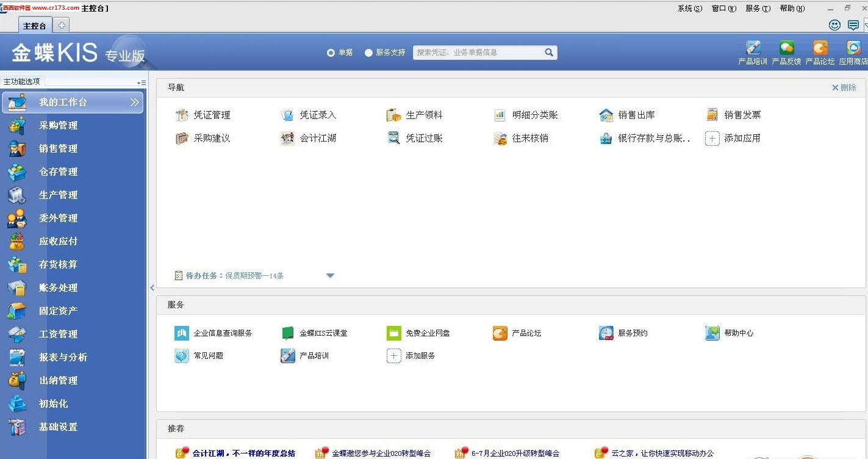
Task: Select 初始化 in sidebar
Action: pyautogui.click(x=73, y=404)
